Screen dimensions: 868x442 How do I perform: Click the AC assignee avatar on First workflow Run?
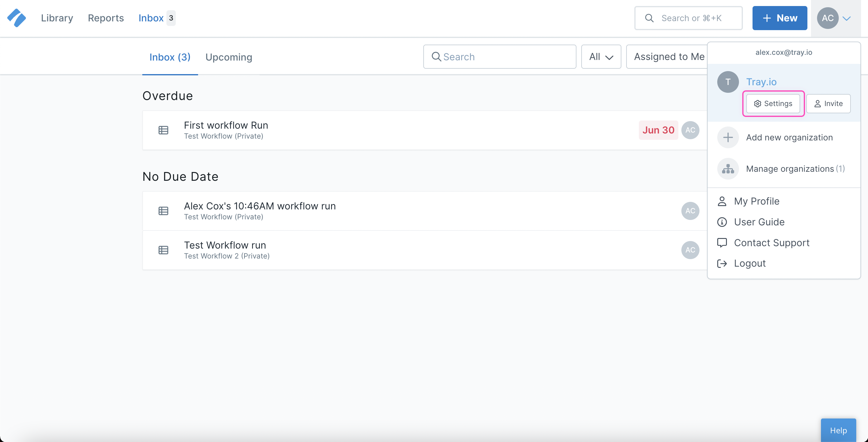point(690,130)
